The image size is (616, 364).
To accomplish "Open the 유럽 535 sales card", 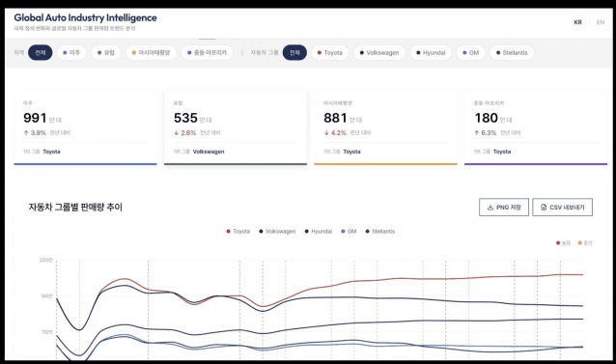I will pyautogui.click(x=236, y=127).
